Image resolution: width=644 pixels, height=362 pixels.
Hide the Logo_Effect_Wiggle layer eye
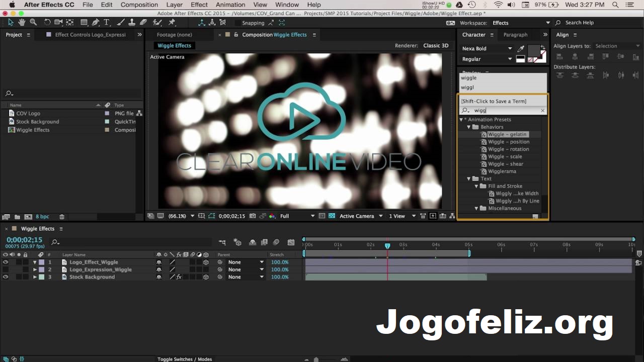click(6, 262)
